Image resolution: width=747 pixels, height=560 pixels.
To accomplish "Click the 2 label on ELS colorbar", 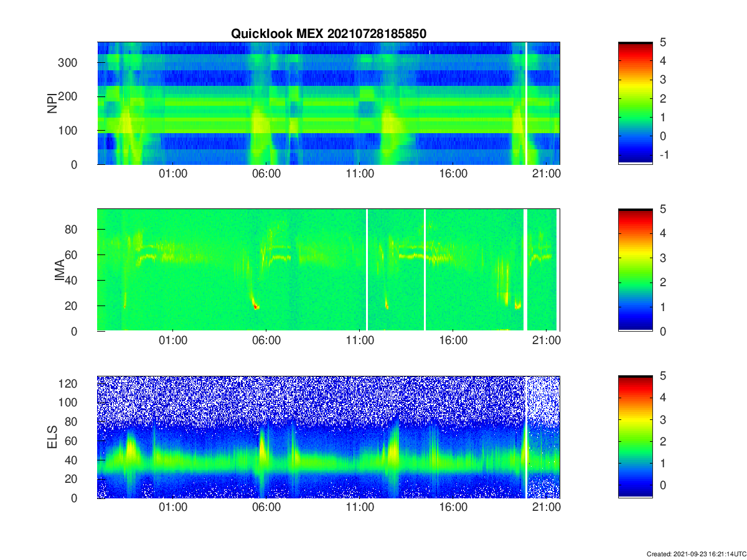I will click(663, 442).
